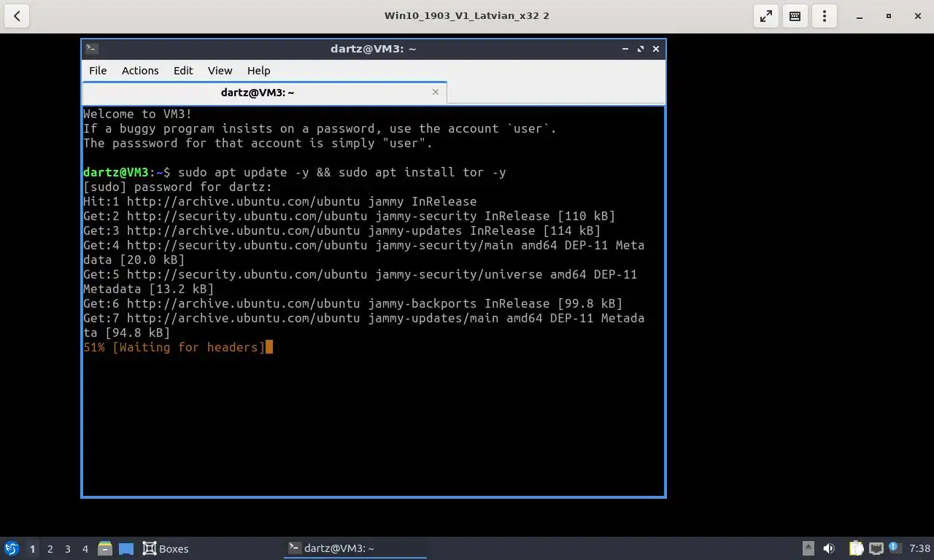Open the Help menu in terminal
The image size is (934, 560).
pyautogui.click(x=258, y=70)
